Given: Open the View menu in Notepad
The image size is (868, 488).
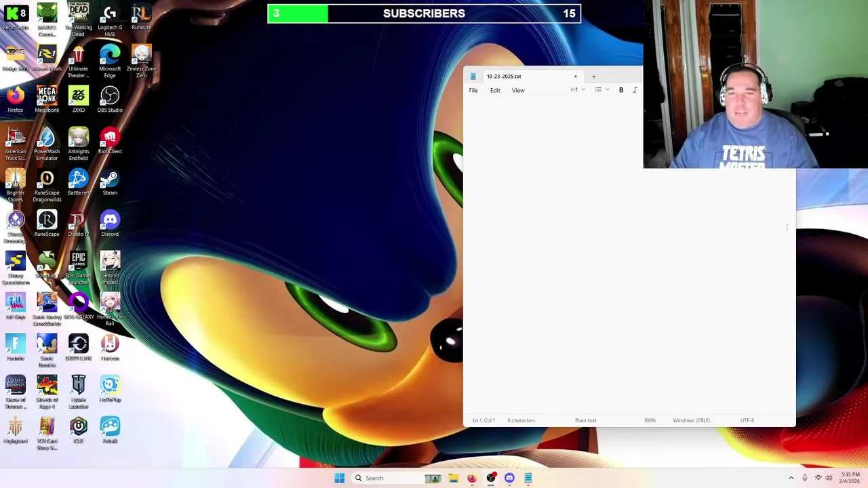Looking at the screenshot, I should pyautogui.click(x=518, y=90).
